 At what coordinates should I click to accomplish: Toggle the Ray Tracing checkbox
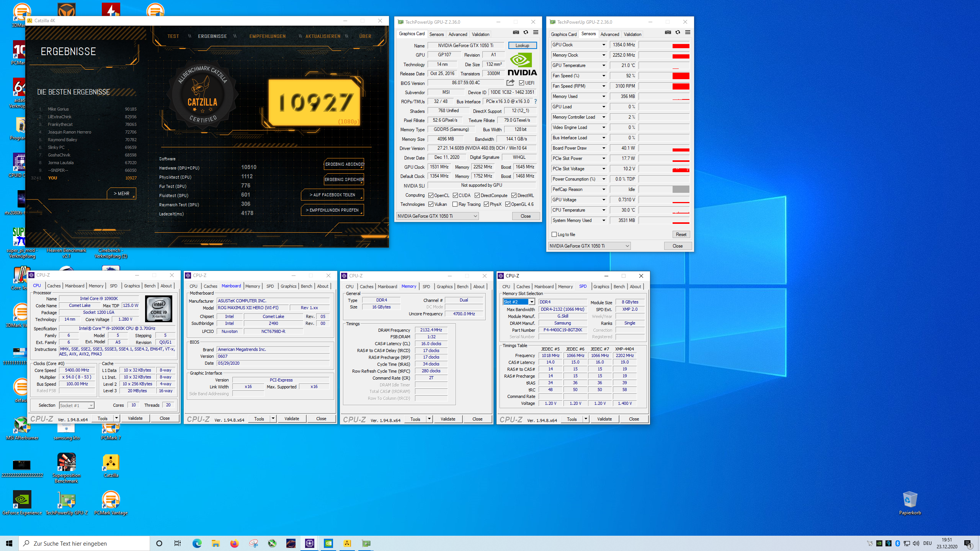click(x=455, y=204)
